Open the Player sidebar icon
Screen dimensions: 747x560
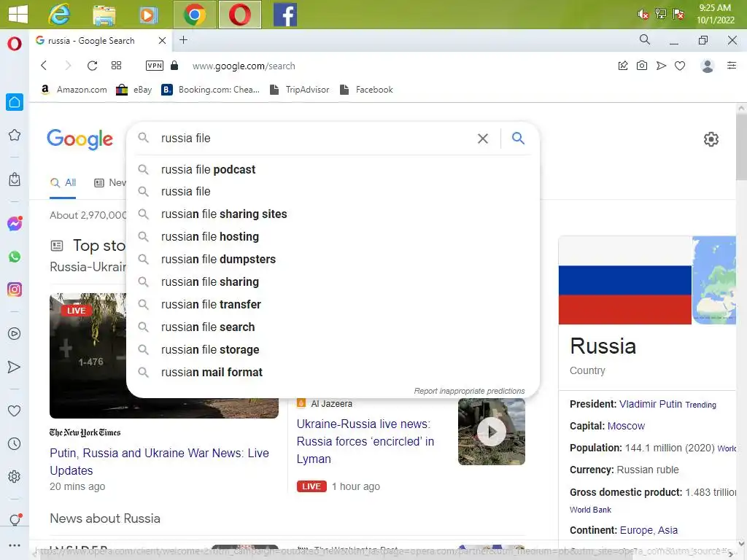15,333
